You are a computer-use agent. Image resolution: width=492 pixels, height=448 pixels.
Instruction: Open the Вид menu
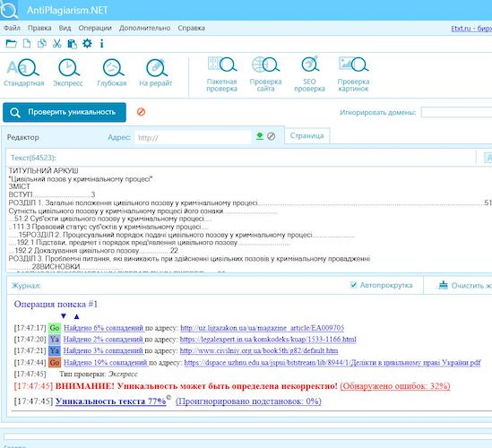[65, 28]
